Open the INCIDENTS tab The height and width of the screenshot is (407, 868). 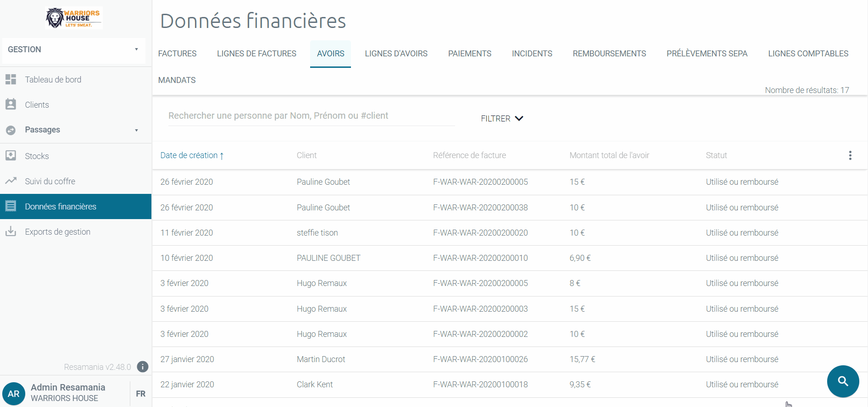(532, 54)
